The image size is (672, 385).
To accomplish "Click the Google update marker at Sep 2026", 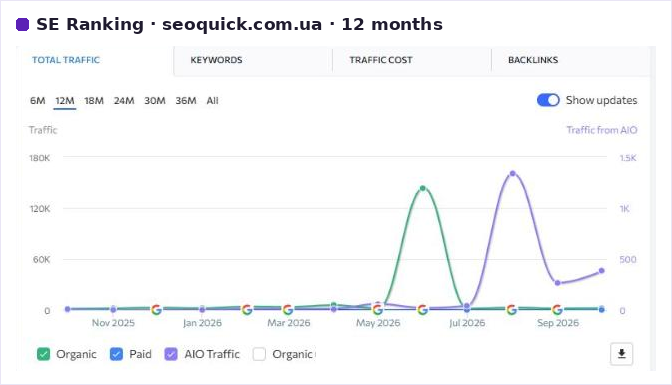I will tap(557, 309).
